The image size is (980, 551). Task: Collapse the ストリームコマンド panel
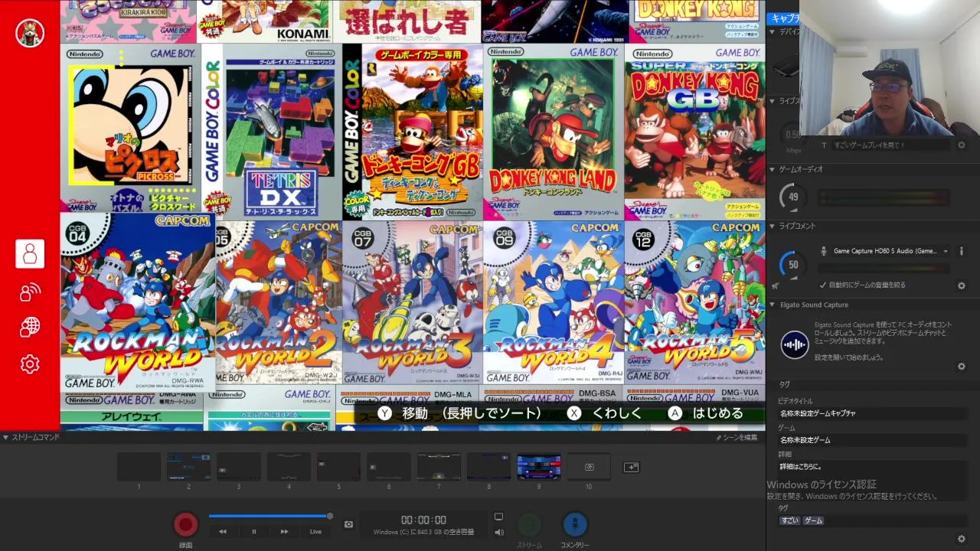(5, 438)
